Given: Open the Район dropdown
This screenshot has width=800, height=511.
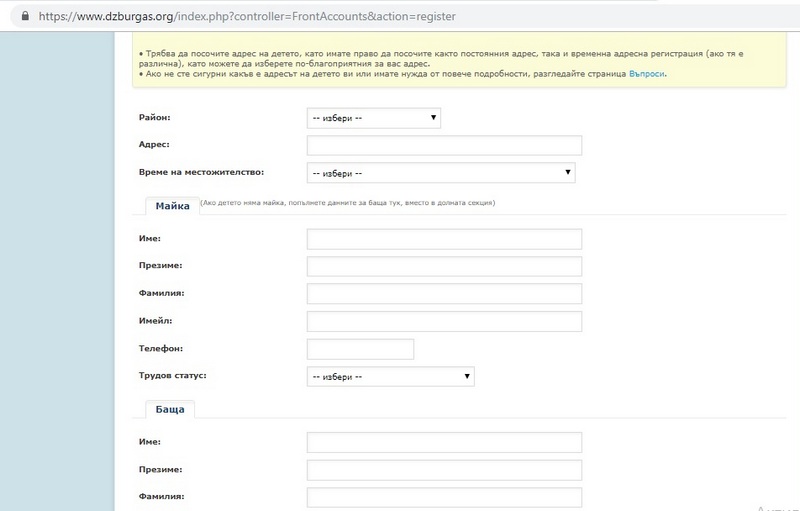Looking at the screenshot, I should tap(373, 118).
